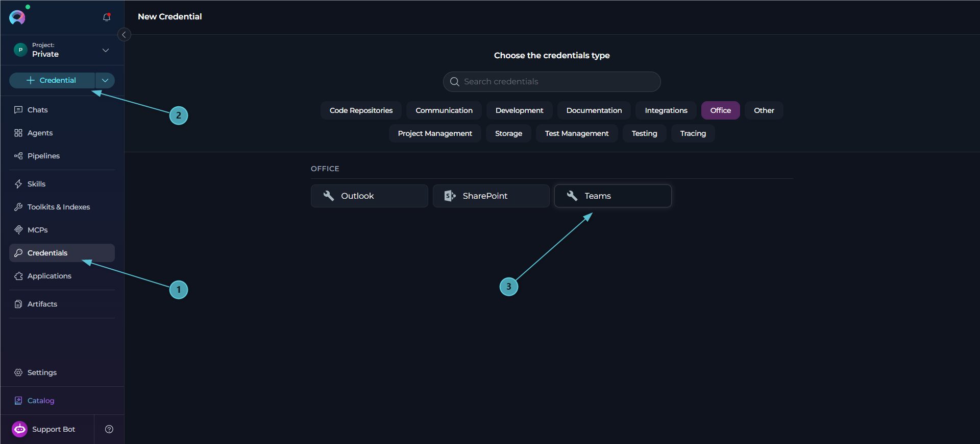980x444 pixels.
Task: Click the Toolkits & Indexes wrench icon
Action: 18,207
